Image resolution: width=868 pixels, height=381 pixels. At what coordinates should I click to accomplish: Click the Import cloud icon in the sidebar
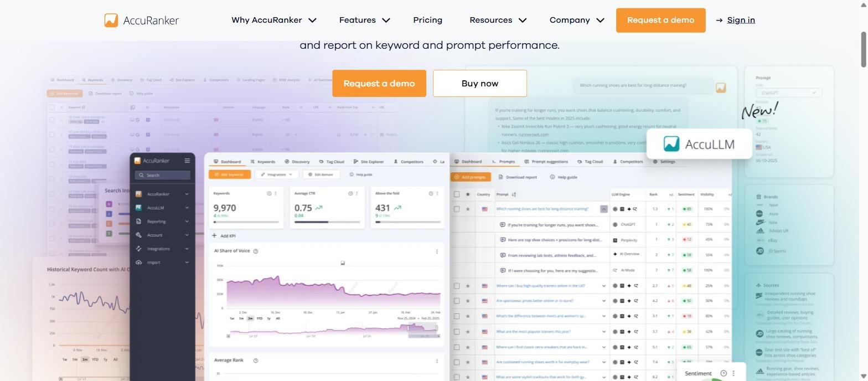pyautogui.click(x=138, y=262)
